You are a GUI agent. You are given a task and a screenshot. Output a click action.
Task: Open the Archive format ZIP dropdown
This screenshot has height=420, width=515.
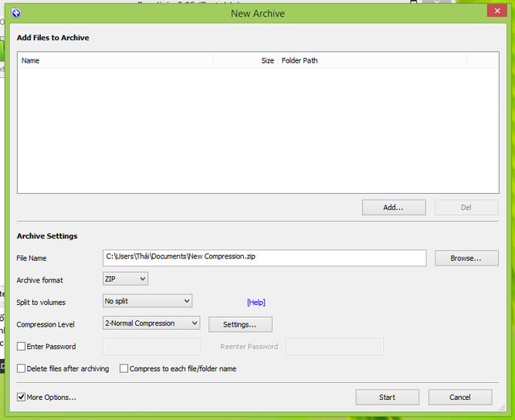coord(126,279)
